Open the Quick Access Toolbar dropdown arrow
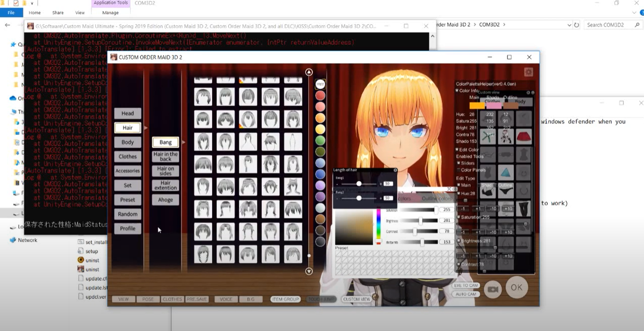The height and width of the screenshot is (331, 644). click(x=32, y=3)
